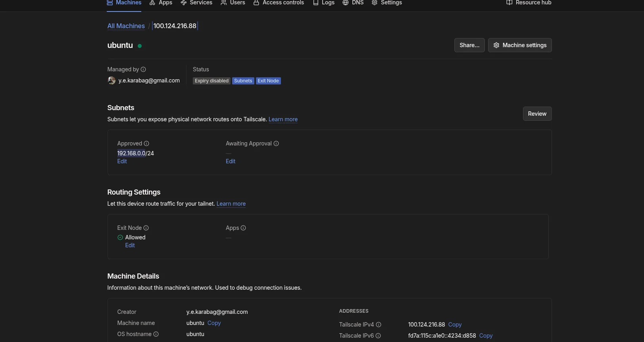The height and width of the screenshot is (342, 644).
Task: Click the Managed by info icon
Action: click(143, 69)
